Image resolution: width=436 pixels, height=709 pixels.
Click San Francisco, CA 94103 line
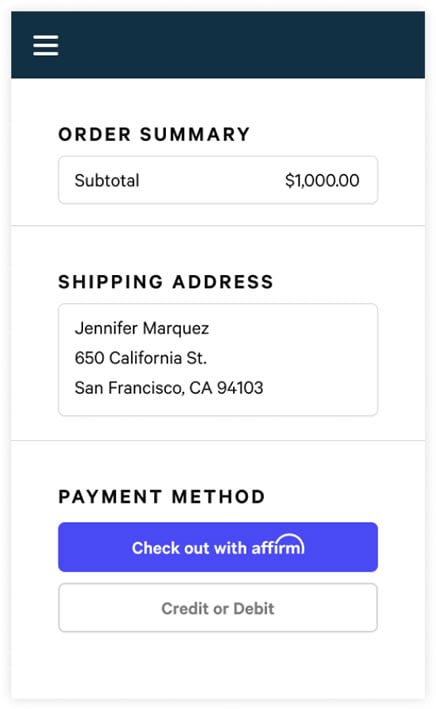click(169, 388)
